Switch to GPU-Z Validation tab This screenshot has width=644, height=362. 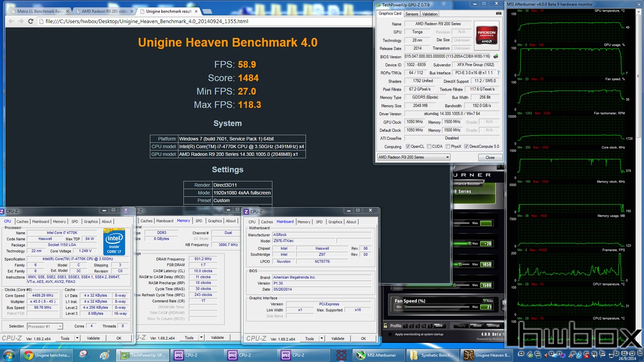[430, 14]
